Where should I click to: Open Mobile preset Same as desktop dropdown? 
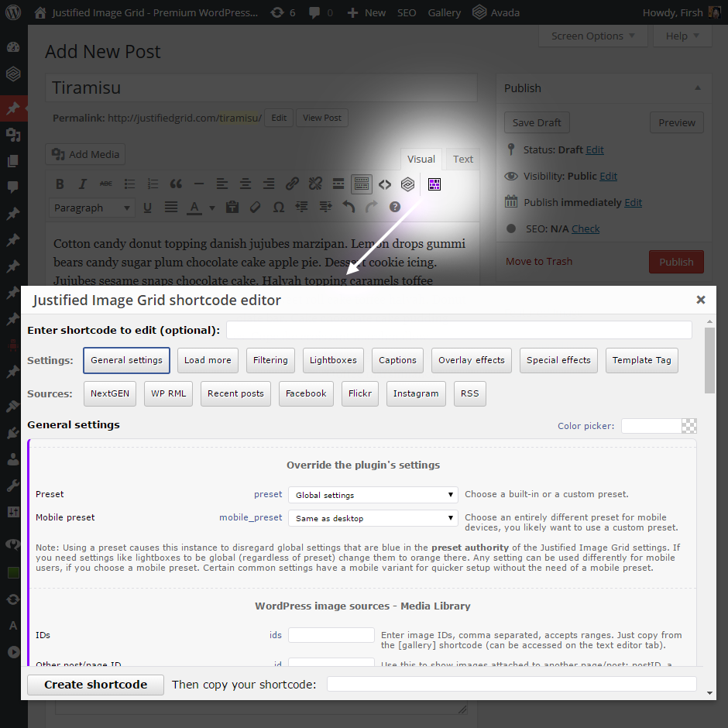tap(373, 518)
